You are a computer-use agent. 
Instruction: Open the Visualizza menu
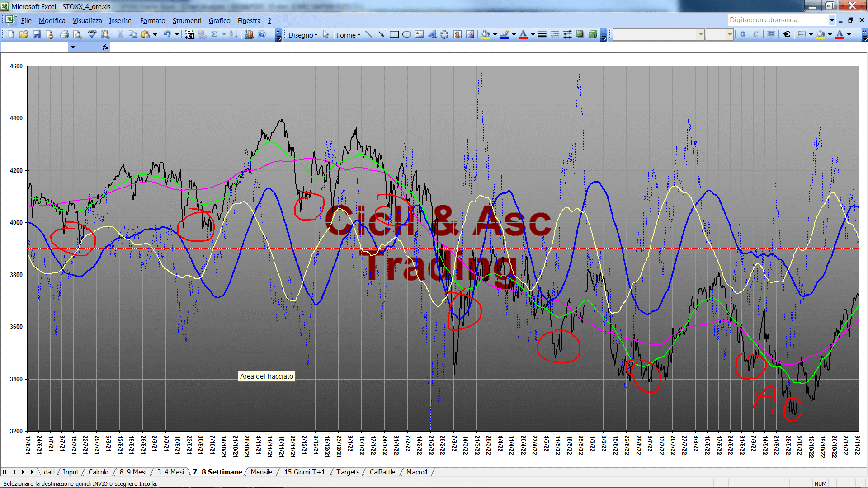click(87, 21)
